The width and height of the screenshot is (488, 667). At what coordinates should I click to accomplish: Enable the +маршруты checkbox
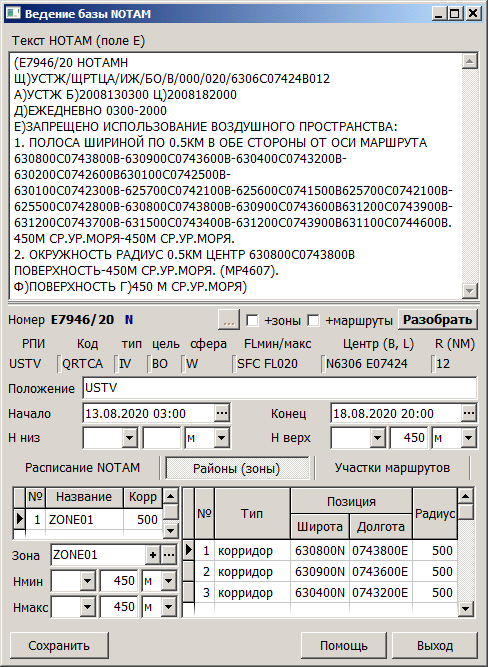click(x=313, y=320)
